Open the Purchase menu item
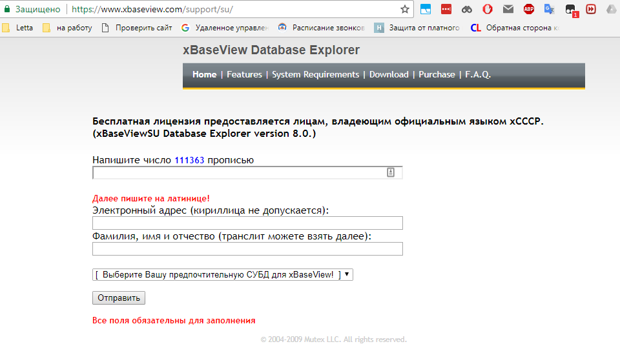 (x=437, y=74)
